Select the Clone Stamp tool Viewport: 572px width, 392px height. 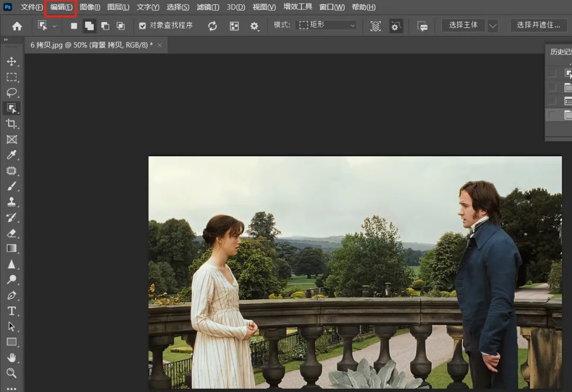pos(12,202)
